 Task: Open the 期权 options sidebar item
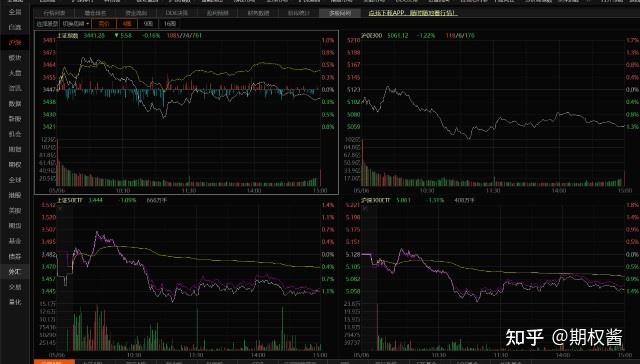[x=15, y=164]
